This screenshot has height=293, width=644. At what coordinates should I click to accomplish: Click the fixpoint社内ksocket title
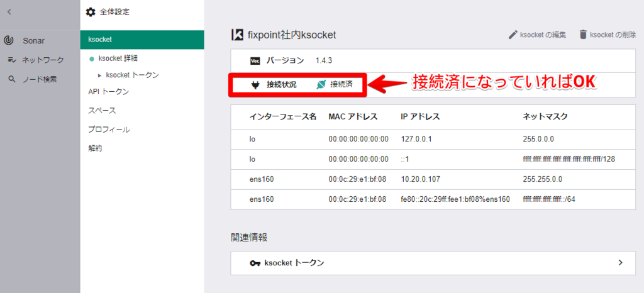point(292,35)
